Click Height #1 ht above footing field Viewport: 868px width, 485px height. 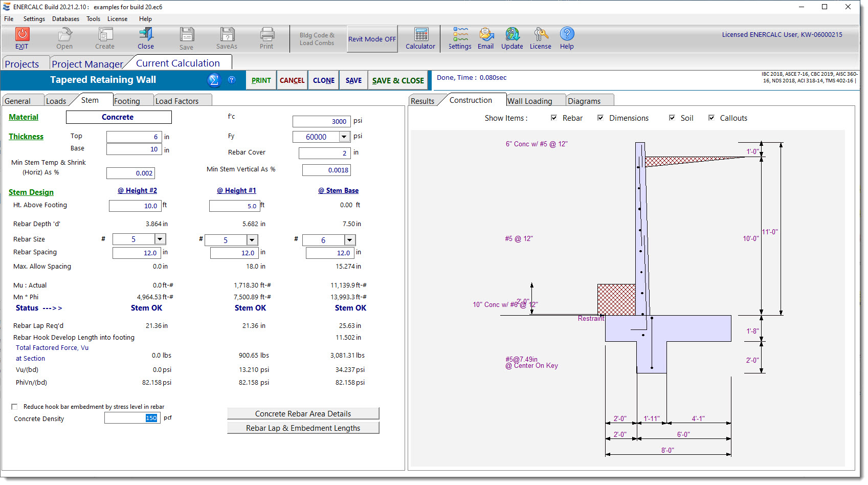pyautogui.click(x=234, y=206)
